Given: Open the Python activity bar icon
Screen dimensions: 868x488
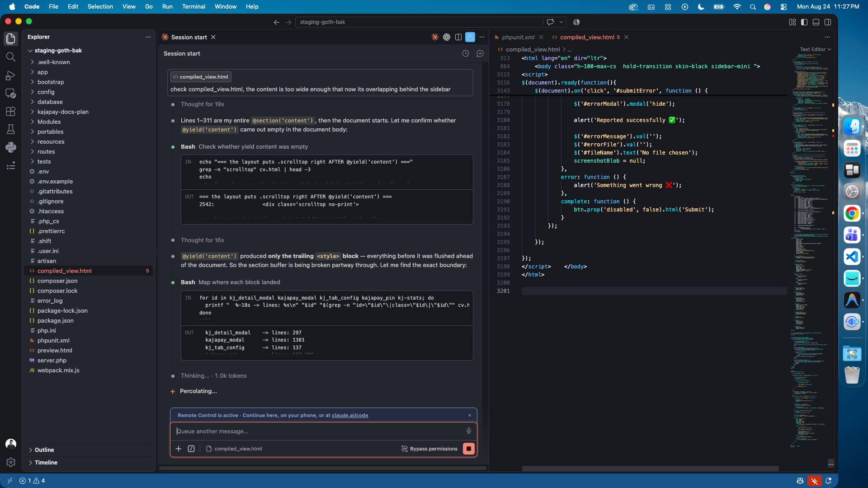Looking at the screenshot, I should click(x=10, y=147).
